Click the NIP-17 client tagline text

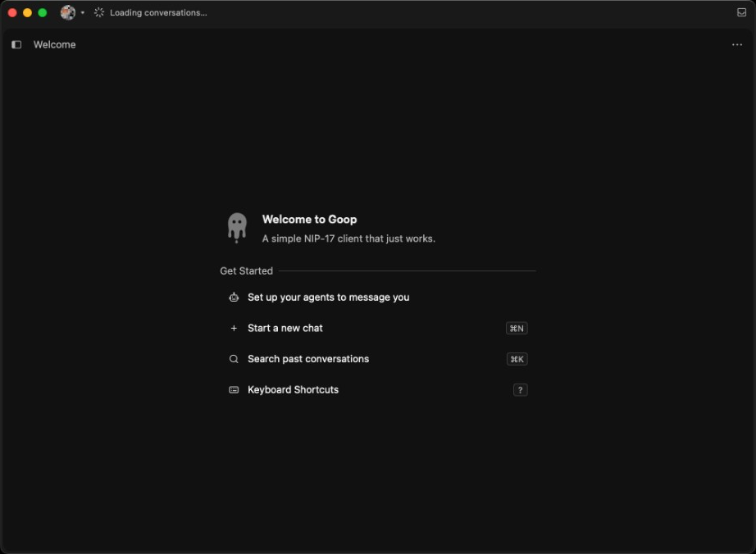(348, 239)
